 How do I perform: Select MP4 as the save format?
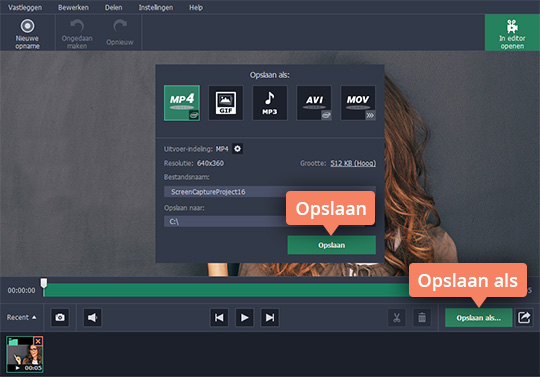click(182, 103)
